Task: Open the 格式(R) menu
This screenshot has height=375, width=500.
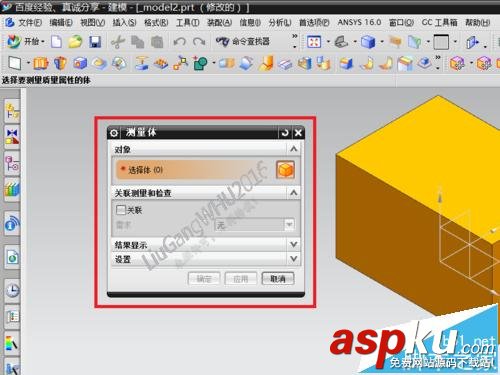Action: (x=156, y=22)
